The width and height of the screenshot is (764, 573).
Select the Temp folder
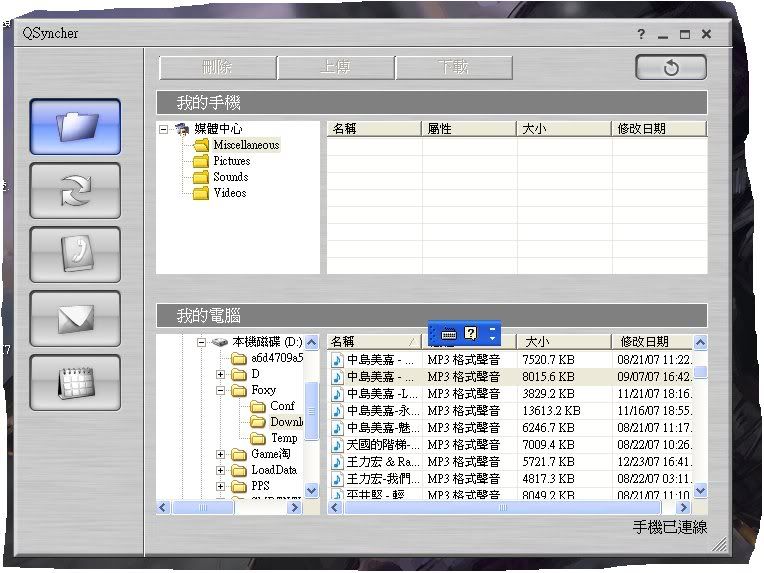point(284,438)
